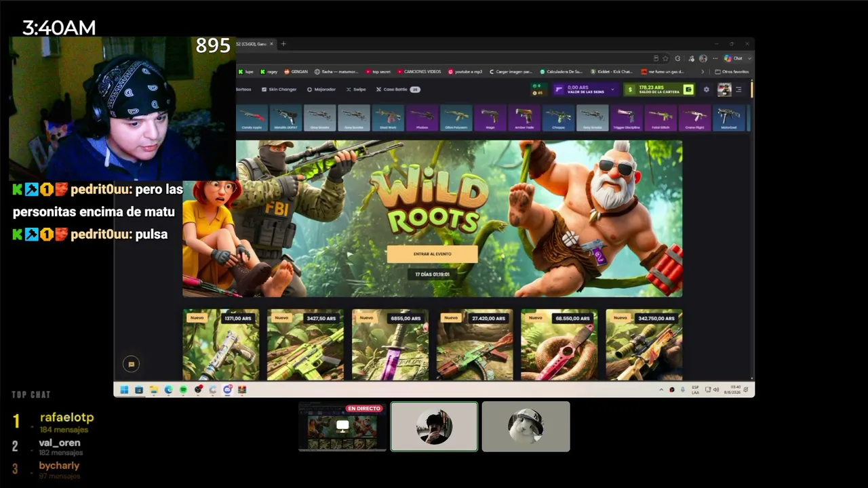868x488 pixels.
Task: Click val_oren in the top chat list
Action: tap(60, 443)
